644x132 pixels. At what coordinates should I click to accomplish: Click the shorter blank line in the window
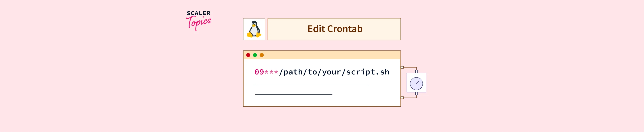tap(293, 95)
